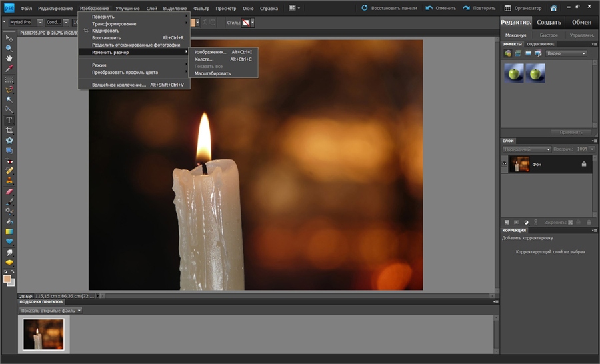The height and width of the screenshot is (364, 600).
Task: Select the Gradient tool
Action: pyautogui.click(x=9, y=231)
